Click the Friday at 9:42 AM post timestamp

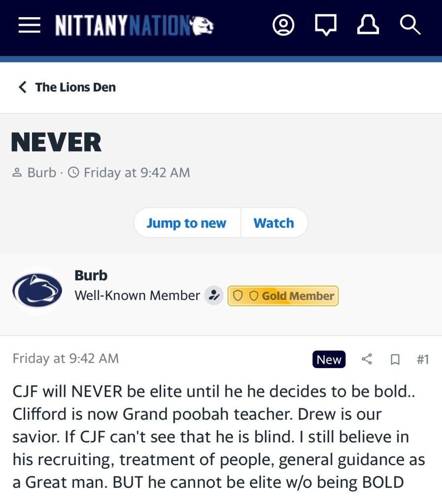[x=66, y=358]
